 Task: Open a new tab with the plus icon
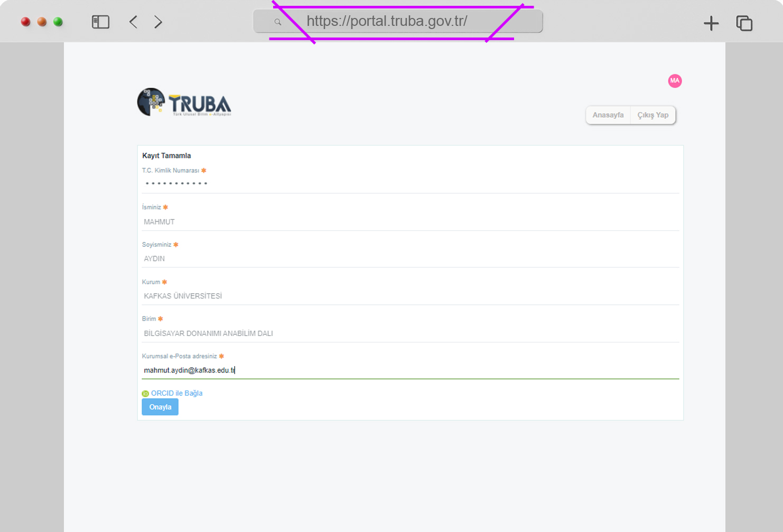pos(711,23)
